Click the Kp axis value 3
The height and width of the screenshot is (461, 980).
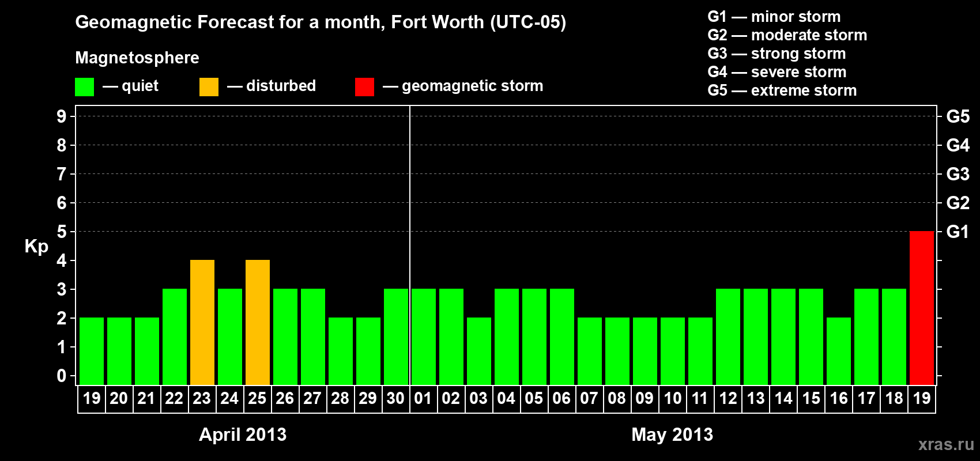click(62, 289)
